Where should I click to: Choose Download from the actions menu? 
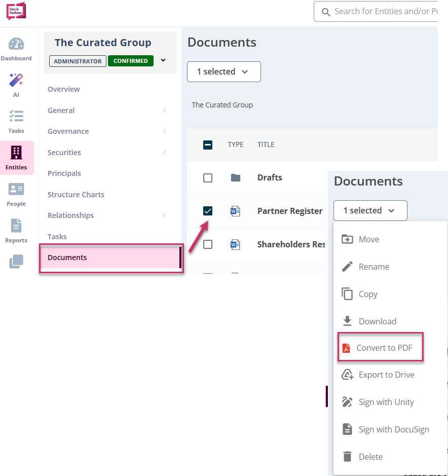pyautogui.click(x=390, y=321)
